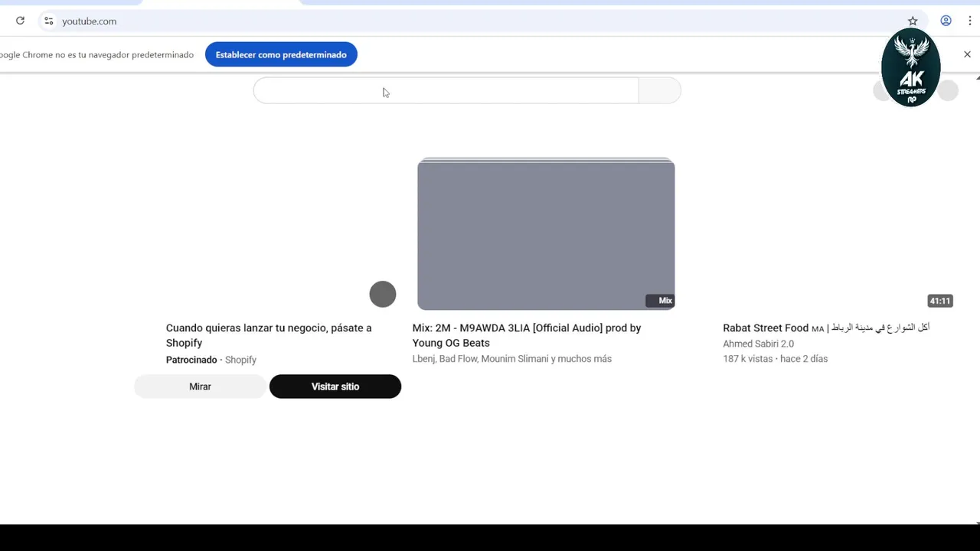This screenshot has height=551, width=980.
Task: Click the search submit button beside search box
Action: tap(659, 90)
